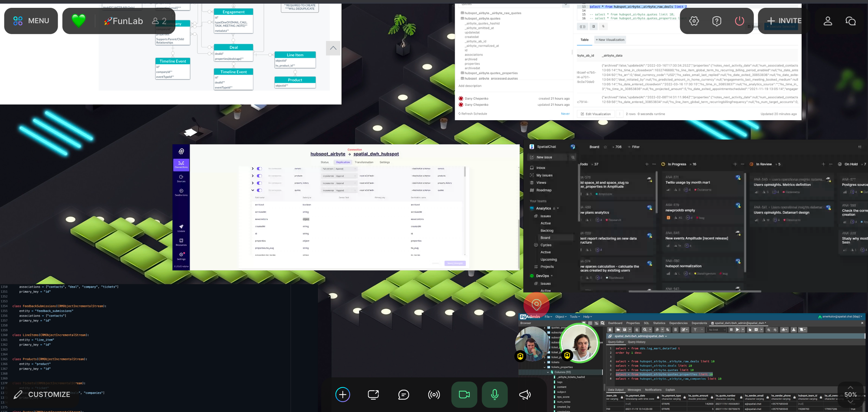
Task: Switch to the Airbyte Transformation tab
Action: (364, 162)
